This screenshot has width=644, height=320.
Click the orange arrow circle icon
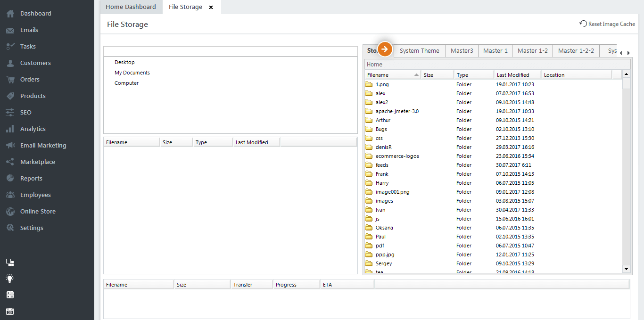point(385,49)
